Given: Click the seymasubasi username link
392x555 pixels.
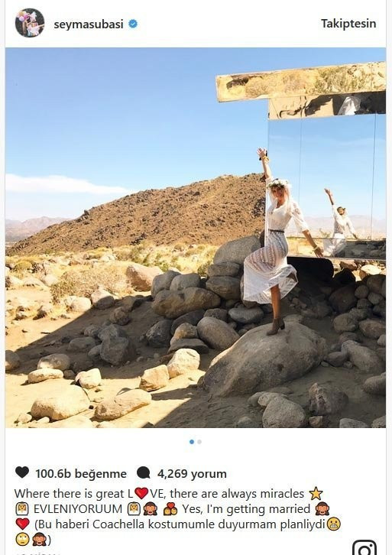Looking at the screenshot, I should click(89, 24).
